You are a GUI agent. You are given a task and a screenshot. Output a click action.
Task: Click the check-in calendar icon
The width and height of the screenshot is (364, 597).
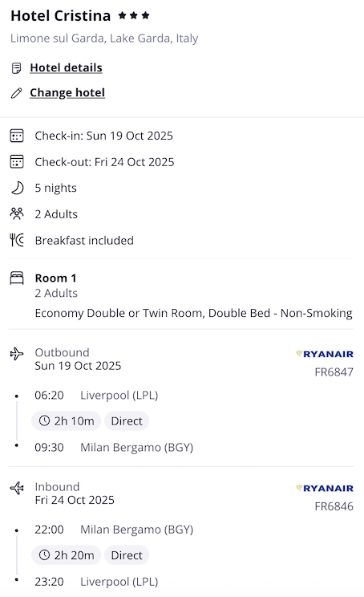pos(17,136)
